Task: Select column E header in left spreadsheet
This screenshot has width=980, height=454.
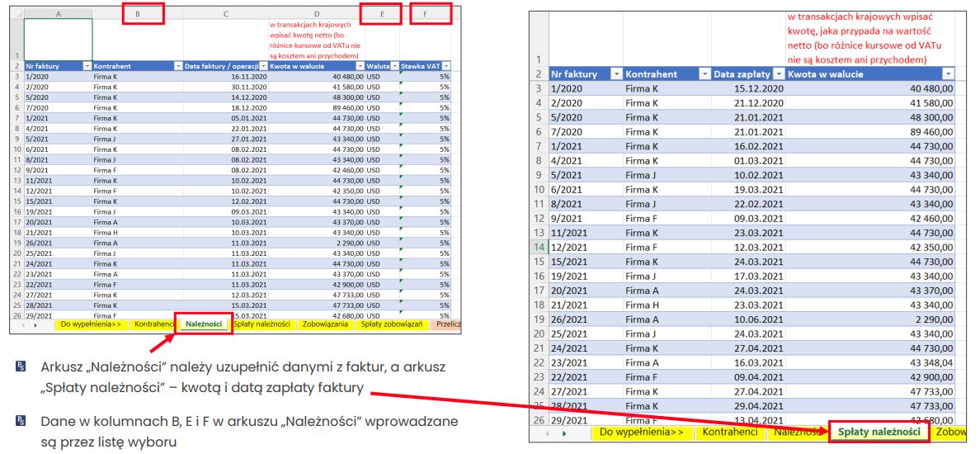Action: (381, 14)
